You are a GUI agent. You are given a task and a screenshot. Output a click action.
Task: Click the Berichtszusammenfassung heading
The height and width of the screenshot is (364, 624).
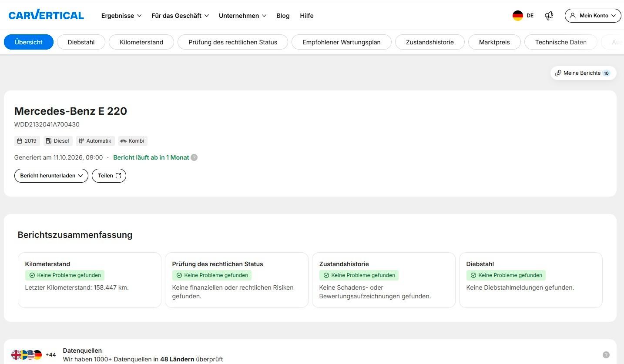click(75, 235)
